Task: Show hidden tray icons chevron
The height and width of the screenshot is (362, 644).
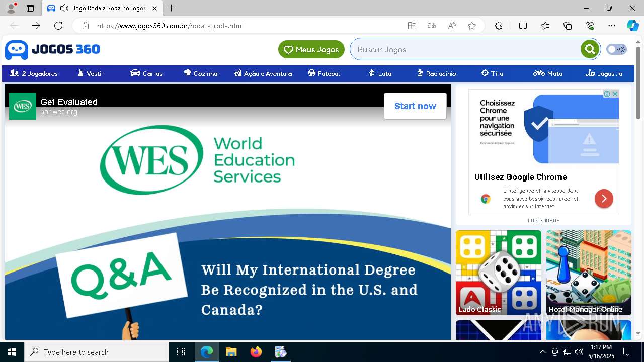Action: pyautogui.click(x=542, y=352)
